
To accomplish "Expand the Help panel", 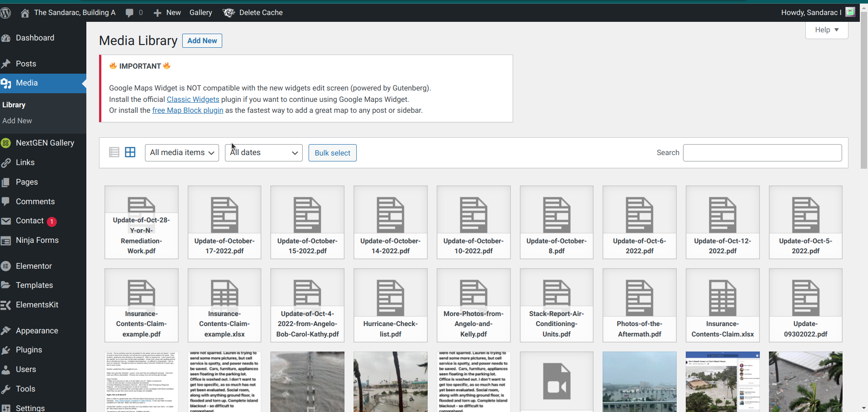I will [826, 30].
